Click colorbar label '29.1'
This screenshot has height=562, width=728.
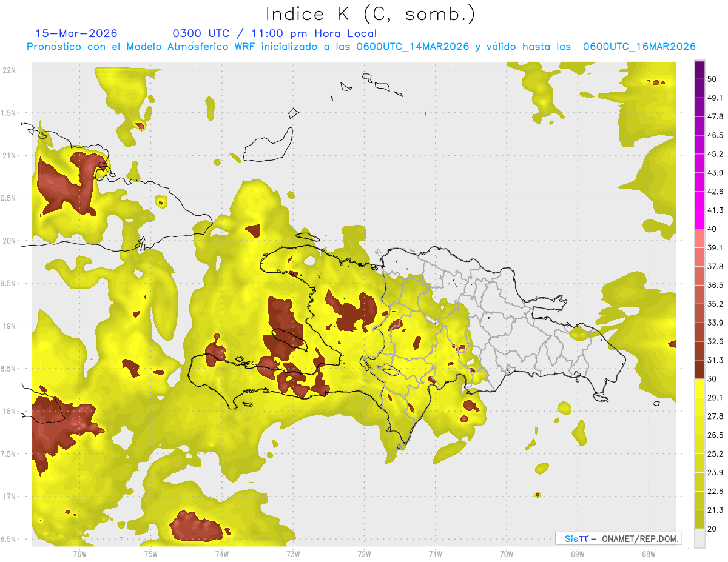click(716, 397)
